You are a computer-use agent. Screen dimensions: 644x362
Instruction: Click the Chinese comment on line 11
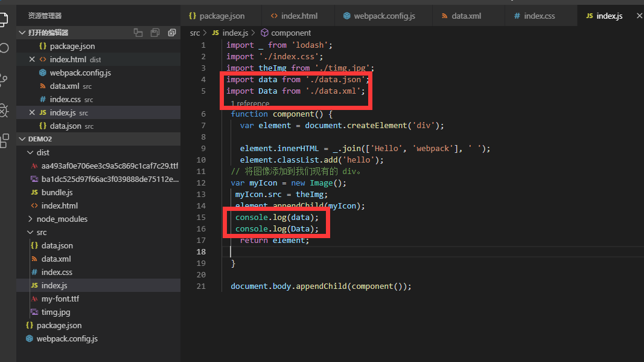(296, 171)
